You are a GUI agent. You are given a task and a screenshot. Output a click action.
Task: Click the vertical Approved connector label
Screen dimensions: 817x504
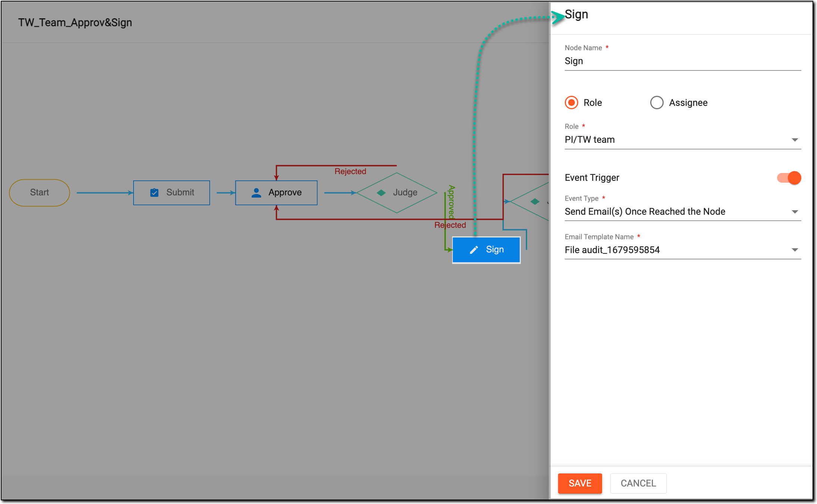(x=451, y=202)
